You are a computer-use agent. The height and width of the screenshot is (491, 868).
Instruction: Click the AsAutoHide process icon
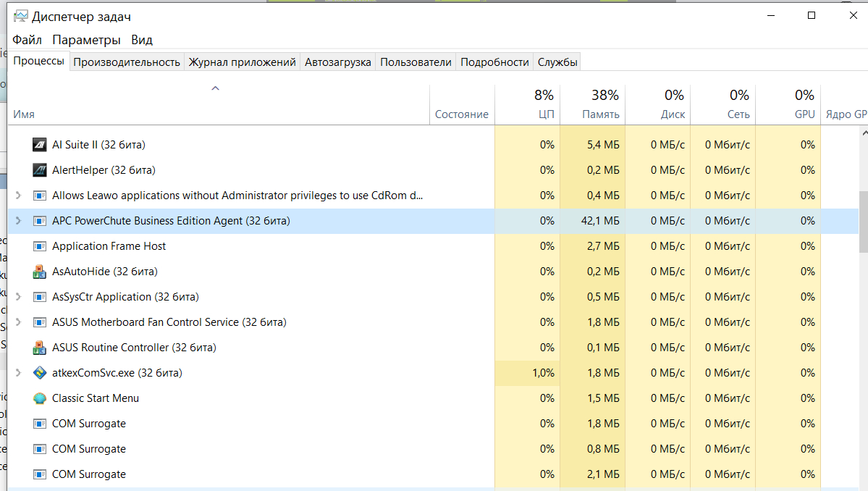tap(40, 272)
